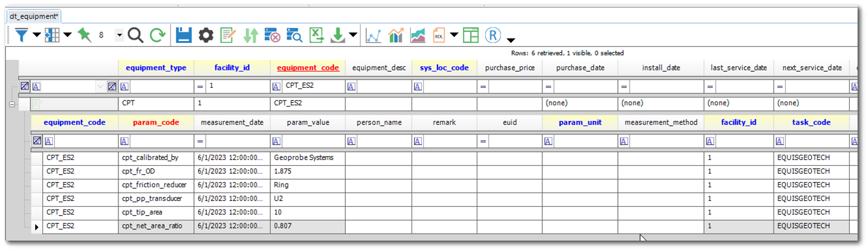This screenshot has height=251, width=868.
Task: Click the blue filter funnel icon
Action: (x=21, y=35)
